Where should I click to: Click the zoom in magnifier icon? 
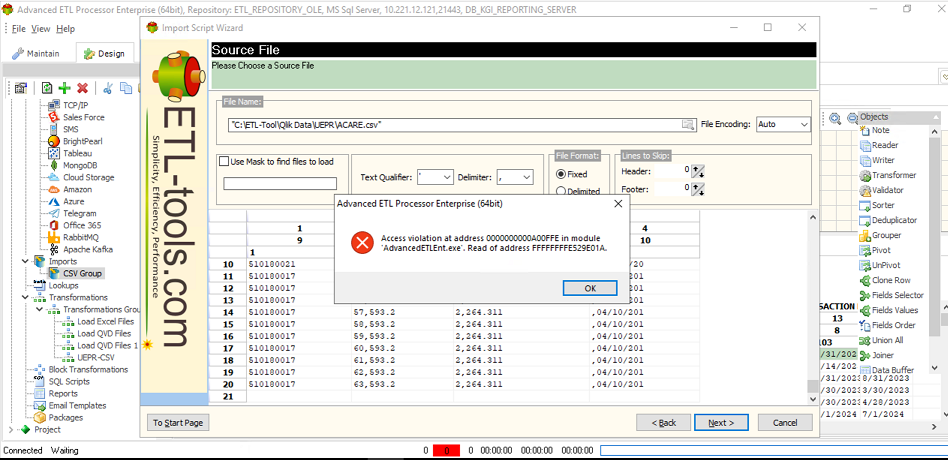pyautogui.click(x=835, y=119)
